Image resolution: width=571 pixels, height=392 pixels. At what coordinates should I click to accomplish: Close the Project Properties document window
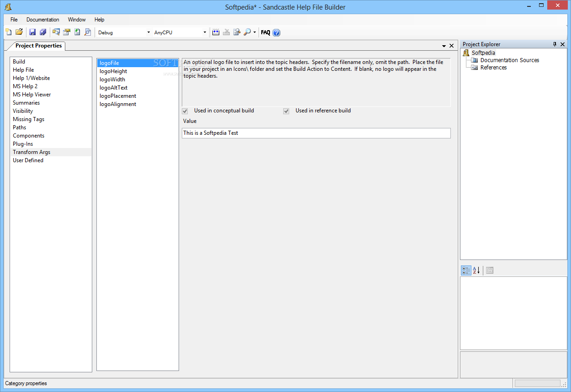coord(452,46)
